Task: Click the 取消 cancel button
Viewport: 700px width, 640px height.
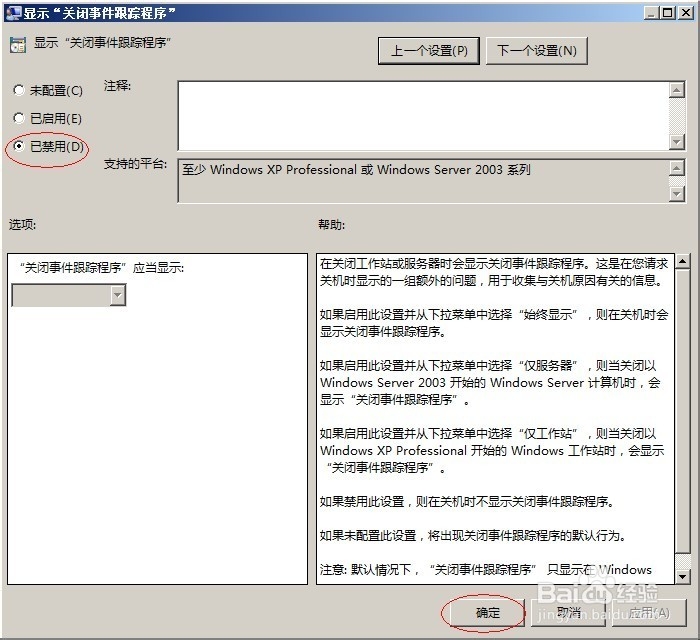Action: (x=568, y=613)
